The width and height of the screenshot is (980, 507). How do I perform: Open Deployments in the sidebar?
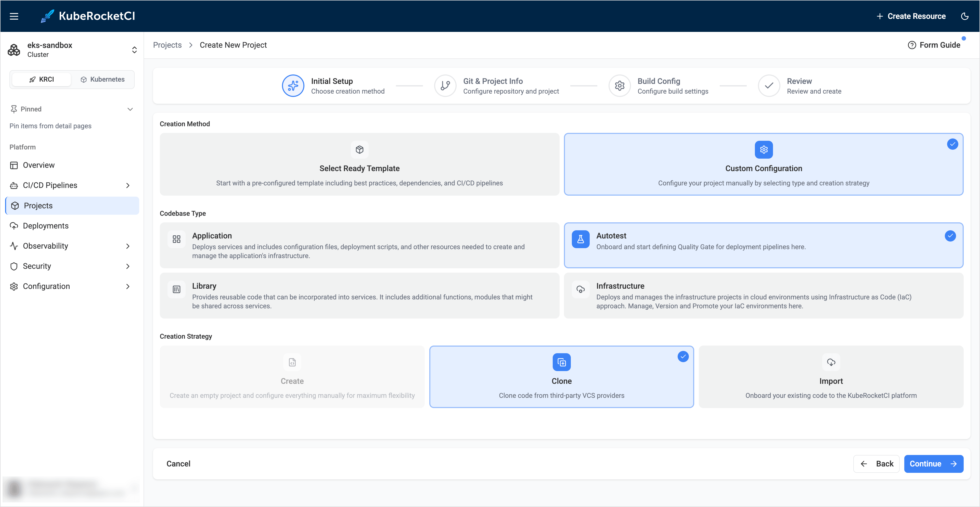click(x=72, y=226)
